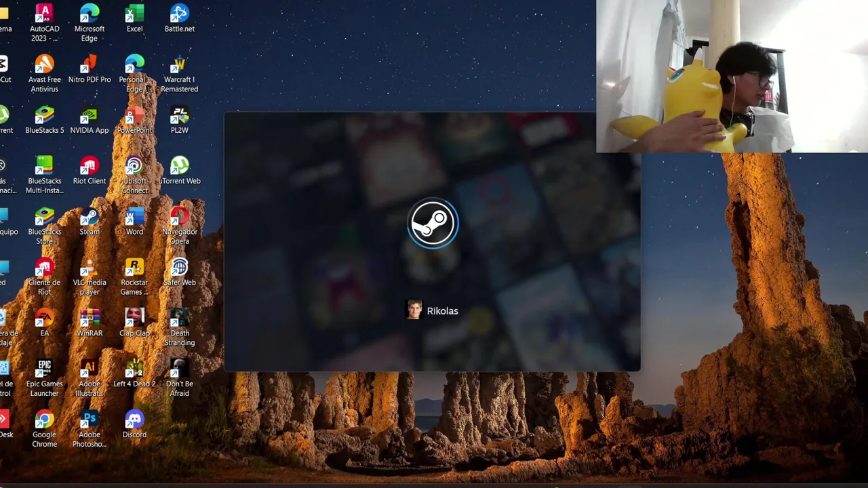Select Warcraft I Remastered icon

[x=180, y=73]
